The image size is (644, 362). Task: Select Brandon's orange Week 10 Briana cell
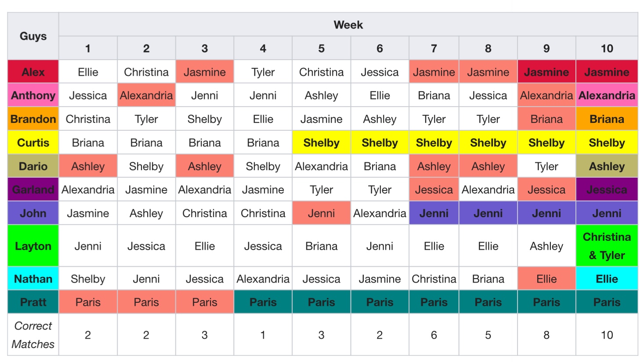point(607,119)
